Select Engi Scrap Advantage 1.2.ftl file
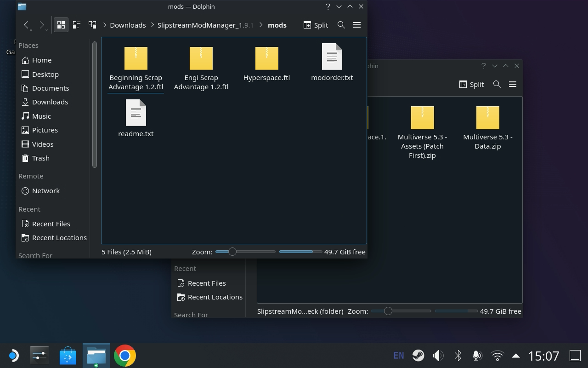The width and height of the screenshot is (588, 368). [201, 68]
